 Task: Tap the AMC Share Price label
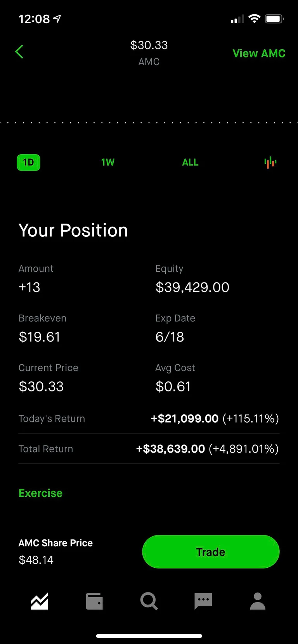(55, 543)
